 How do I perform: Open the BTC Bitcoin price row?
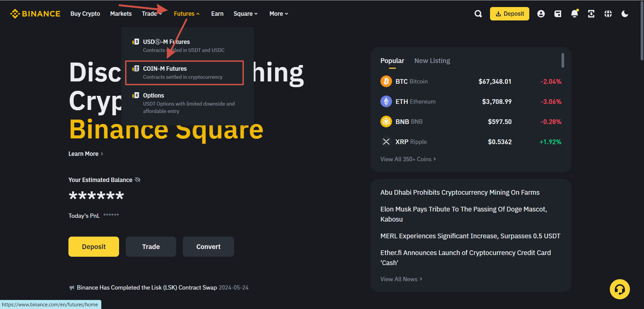click(471, 81)
